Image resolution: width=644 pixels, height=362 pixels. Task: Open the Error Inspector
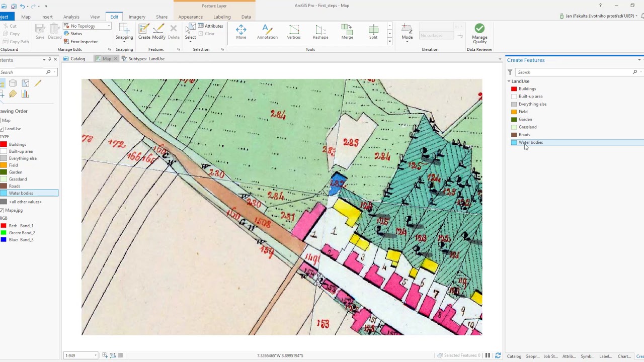pos(80,42)
